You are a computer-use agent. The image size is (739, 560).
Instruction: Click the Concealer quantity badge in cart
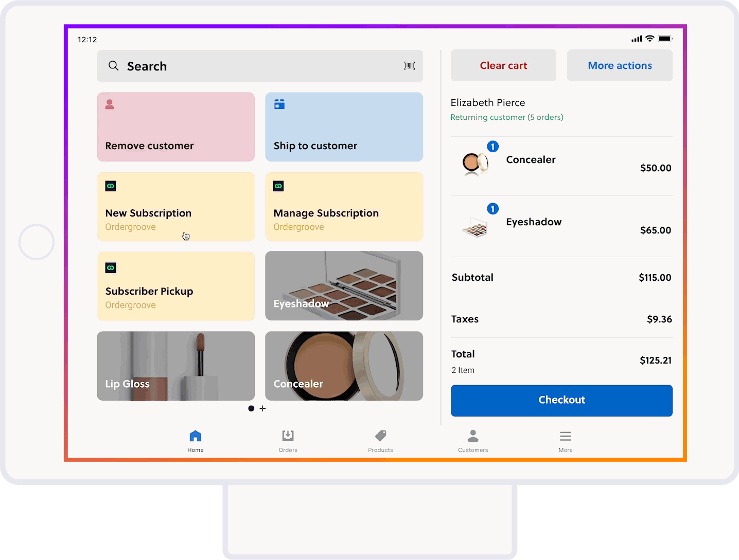(x=493, y=147)
